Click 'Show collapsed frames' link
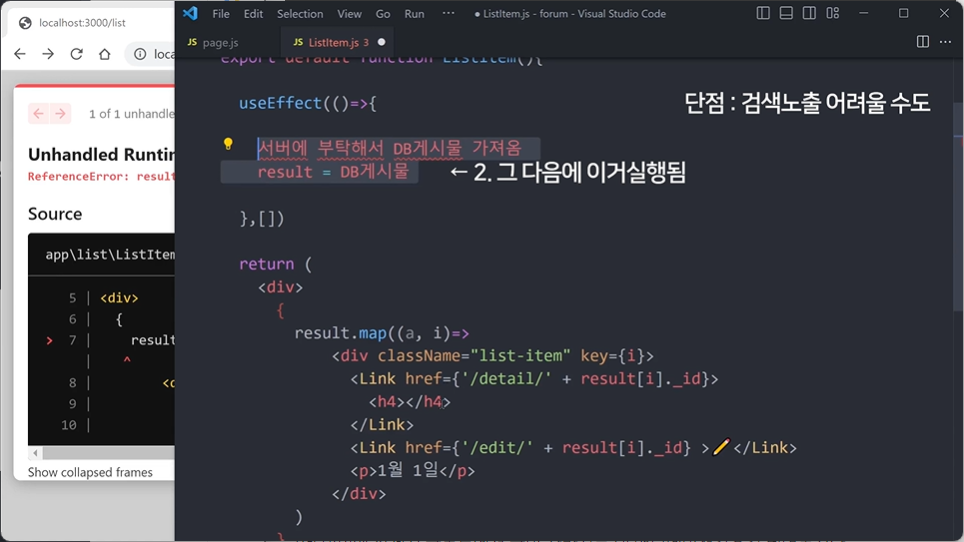The image size is (964, 542). (x=90, y=473)
